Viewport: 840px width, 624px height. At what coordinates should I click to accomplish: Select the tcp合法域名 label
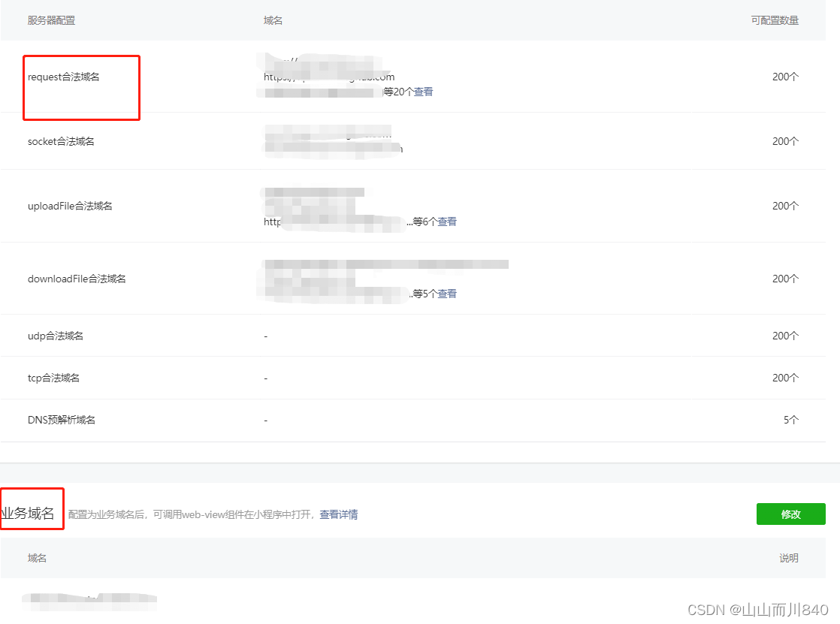[x=53, y=378]
